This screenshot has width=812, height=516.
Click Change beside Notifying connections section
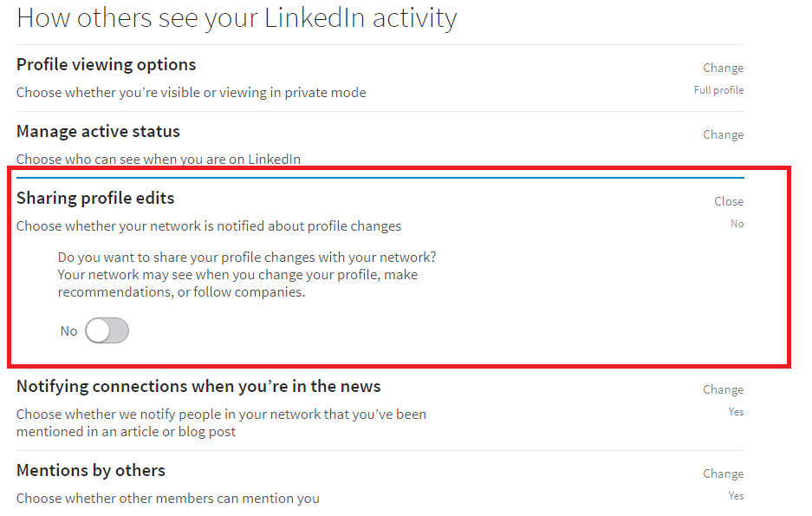click(x=723, y=389)
